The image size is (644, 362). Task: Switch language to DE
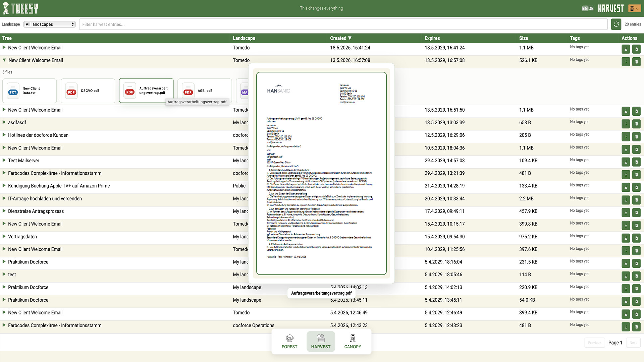click(591, 8)
